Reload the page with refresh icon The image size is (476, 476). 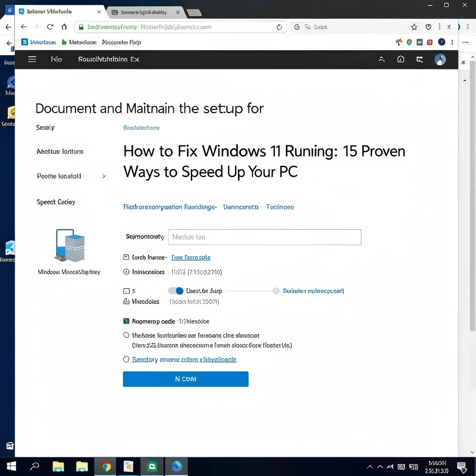tap(50, 27)
